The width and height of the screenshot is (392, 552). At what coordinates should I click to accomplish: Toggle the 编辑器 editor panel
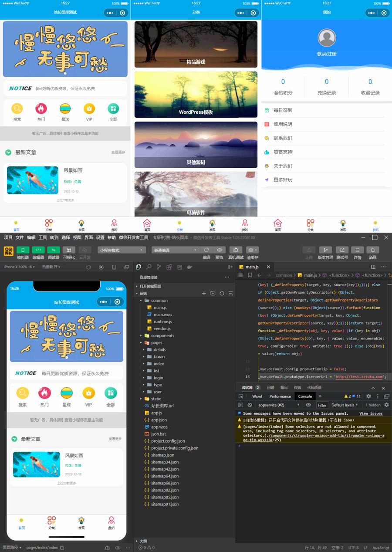[x=38, y=250]
